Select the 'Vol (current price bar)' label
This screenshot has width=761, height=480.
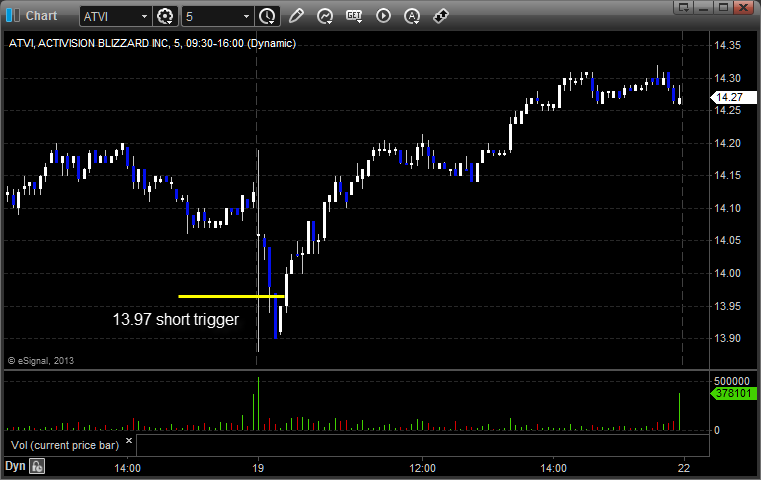point(65,445)
